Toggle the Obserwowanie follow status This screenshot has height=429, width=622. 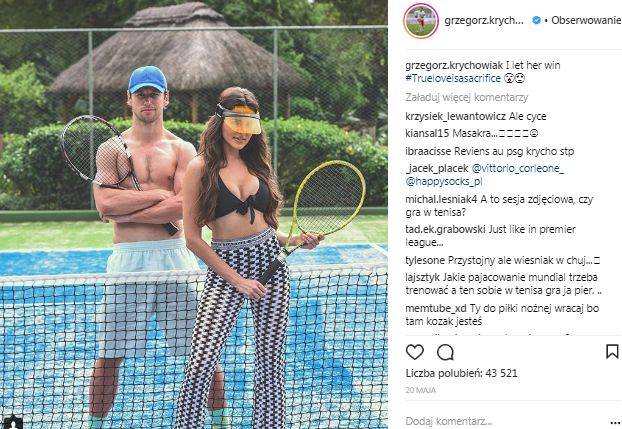coord(586,20)
